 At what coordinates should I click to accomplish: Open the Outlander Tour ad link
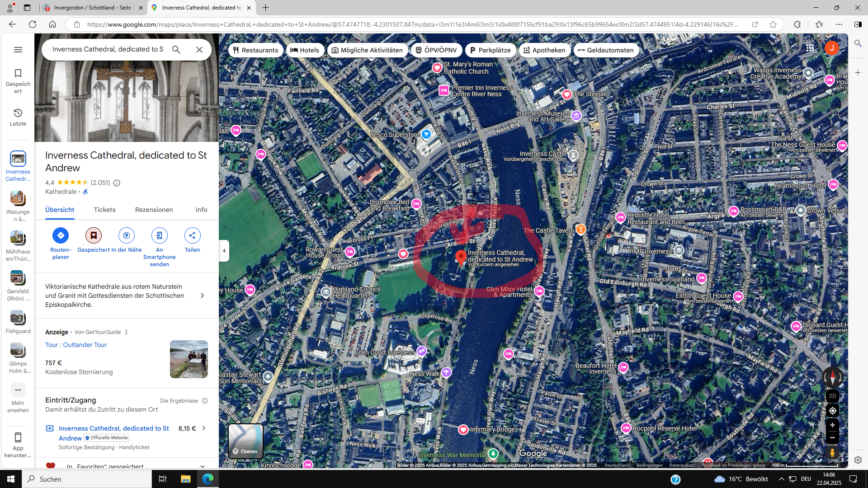(76, 345)
